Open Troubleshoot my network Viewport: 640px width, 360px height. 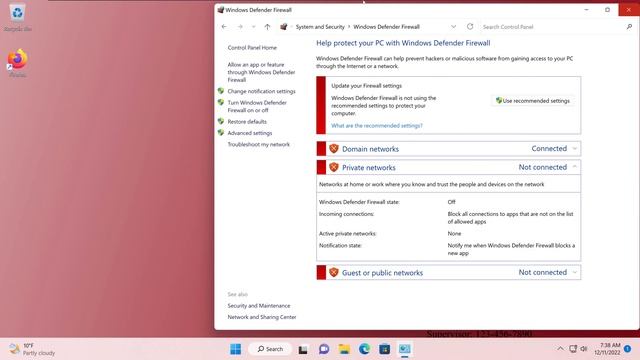click(258, 144)
